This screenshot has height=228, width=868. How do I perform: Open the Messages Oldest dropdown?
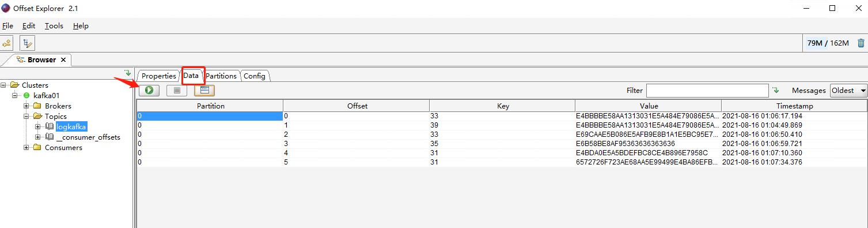click(x=848, y=91)
